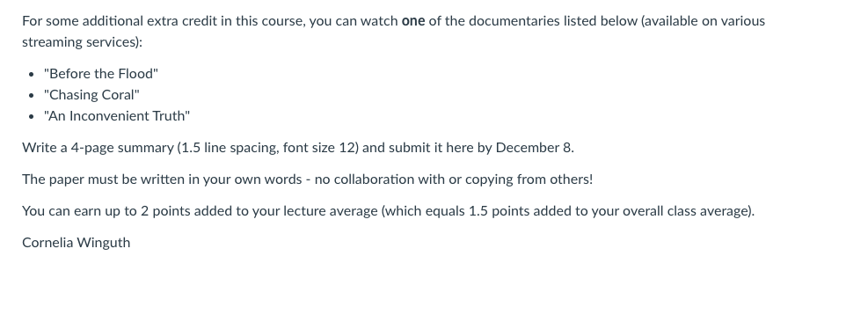Screen dimensions: 868x322
Task: Click the bold word "one"
Action: coord(413,22)
